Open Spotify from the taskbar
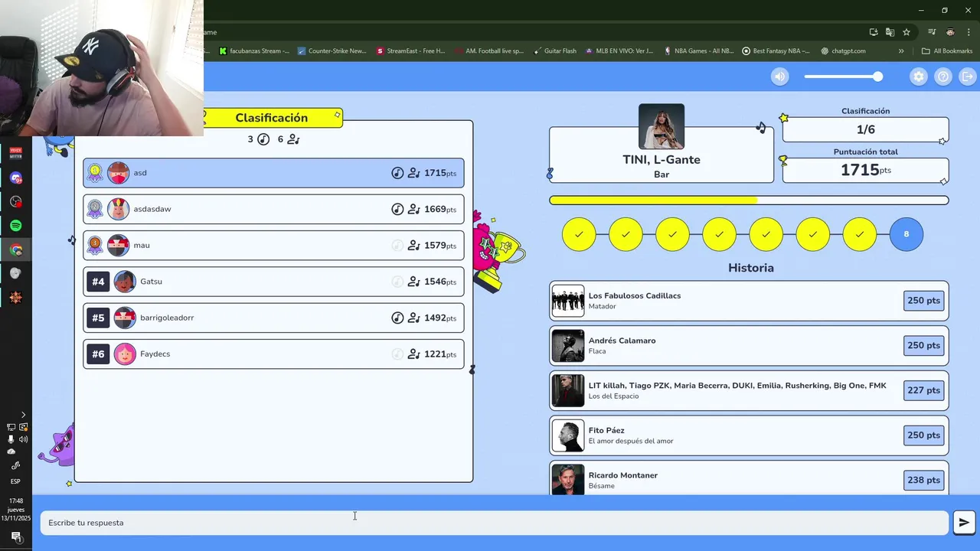980x551 pixels. [15, 226]
